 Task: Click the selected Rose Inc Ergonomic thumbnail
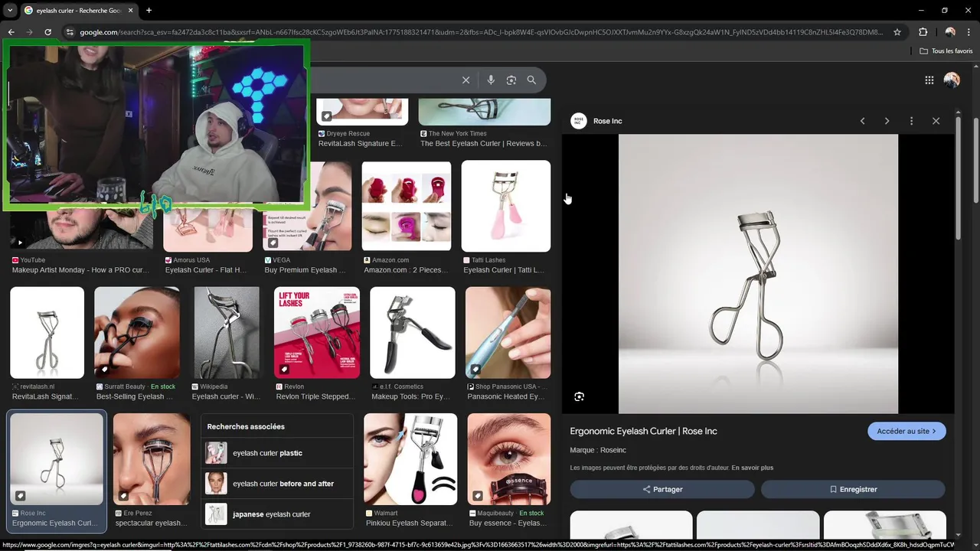[x=57, y=459]
